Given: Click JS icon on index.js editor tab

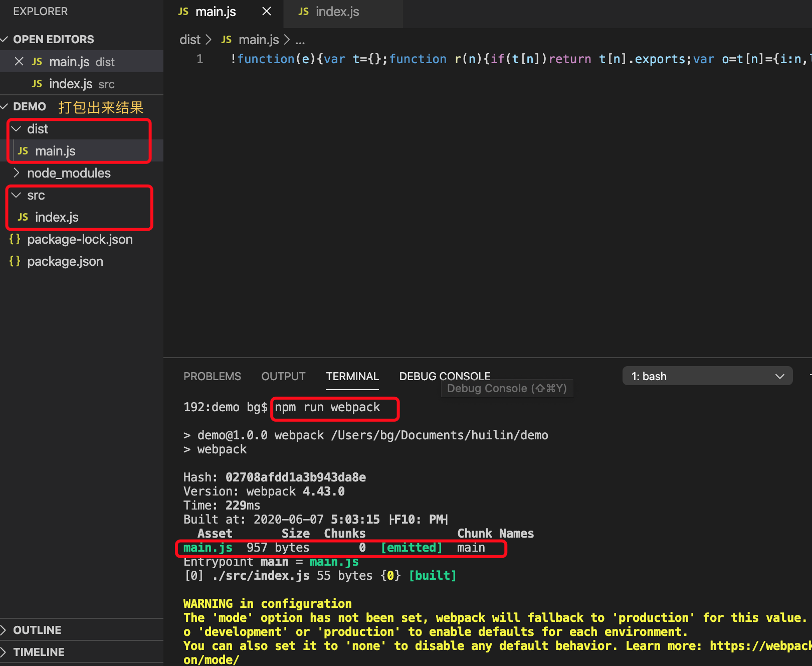Looking at the screenshot, I should (x=303, y=12).
